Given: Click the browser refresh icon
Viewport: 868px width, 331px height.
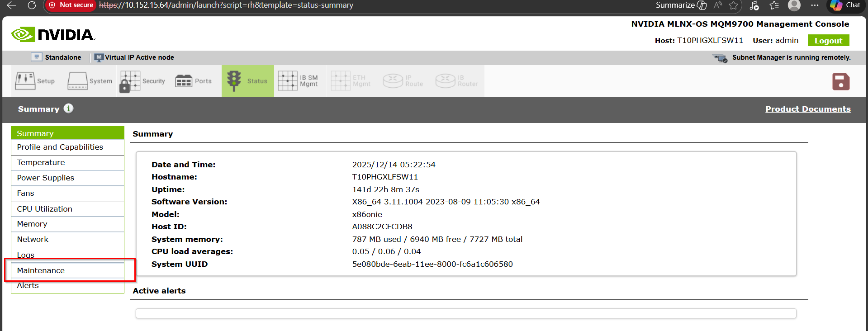Looking at the screenshot, I should tap(32, 5).
